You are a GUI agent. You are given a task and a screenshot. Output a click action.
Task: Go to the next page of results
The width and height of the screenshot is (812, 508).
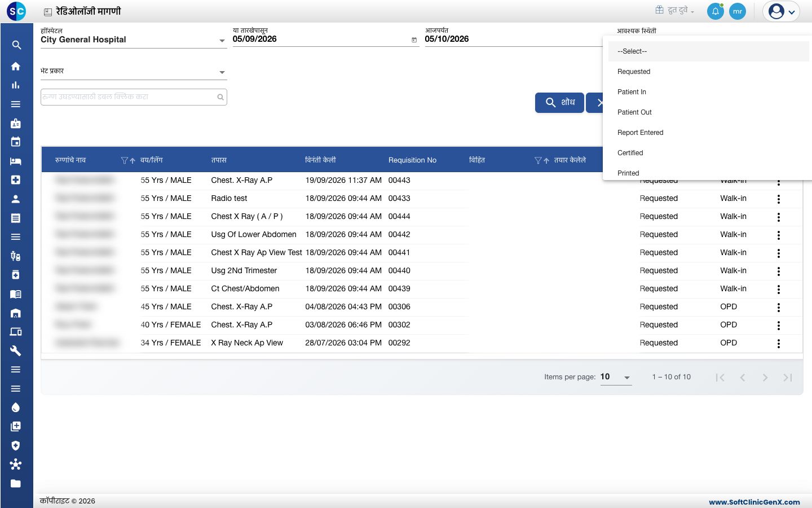(x=765, y=378)
